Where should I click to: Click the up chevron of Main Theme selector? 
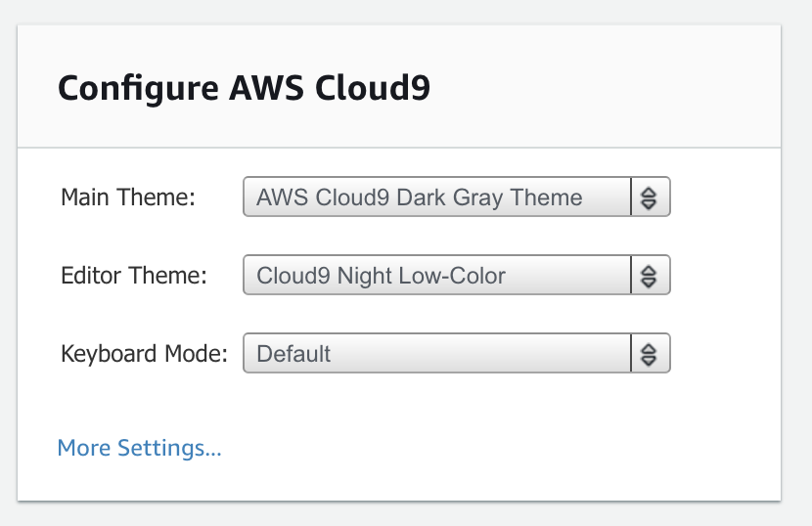click(649, 193)
